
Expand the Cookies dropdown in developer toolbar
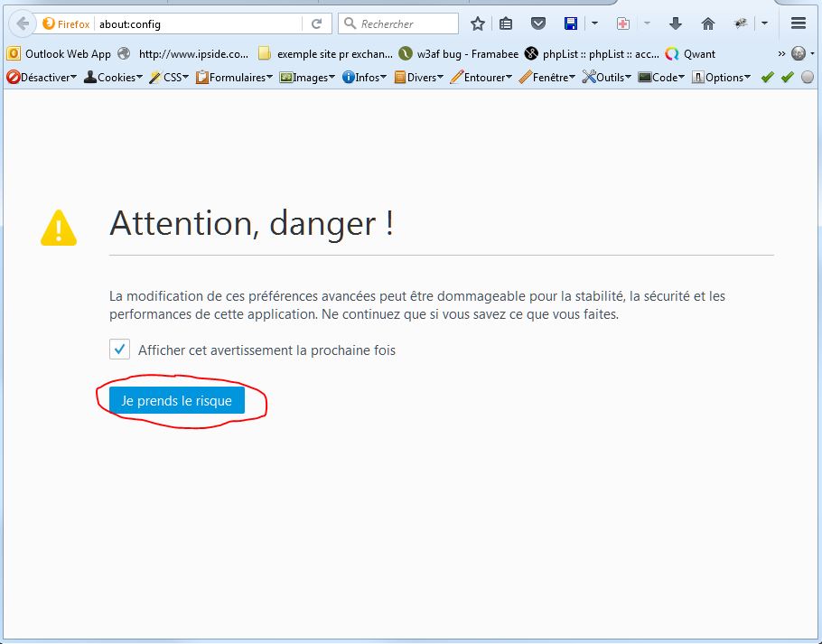113,78
